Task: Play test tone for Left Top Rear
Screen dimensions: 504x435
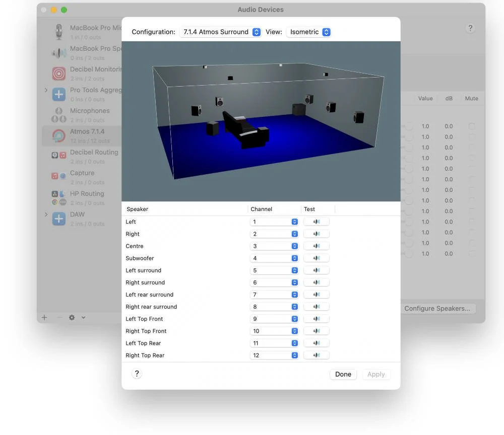Action: point(317,343)
